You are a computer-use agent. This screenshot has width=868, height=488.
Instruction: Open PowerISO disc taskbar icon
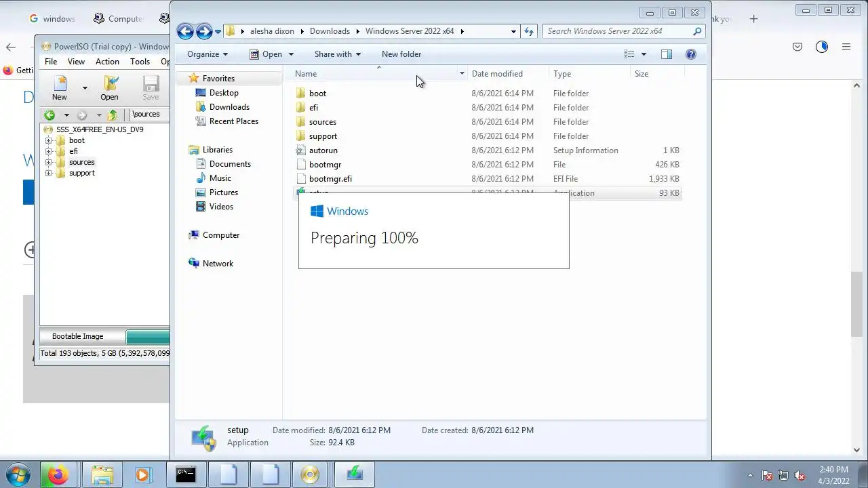(310, 475)
